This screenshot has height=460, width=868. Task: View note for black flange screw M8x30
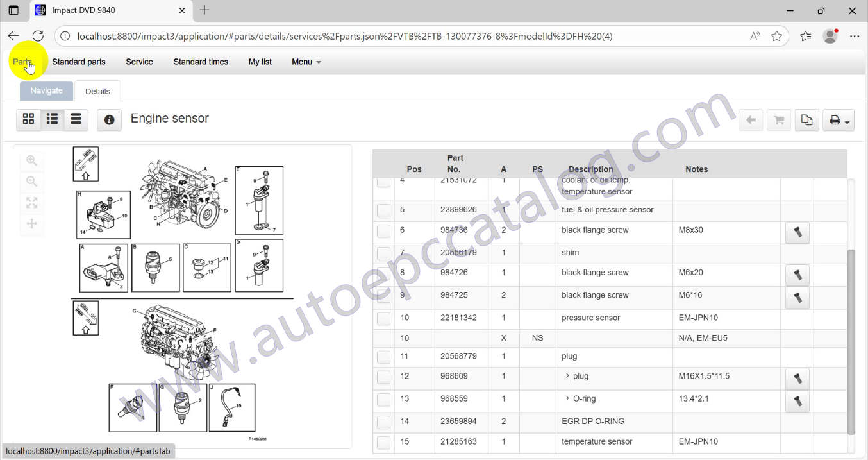pos(797,233)
